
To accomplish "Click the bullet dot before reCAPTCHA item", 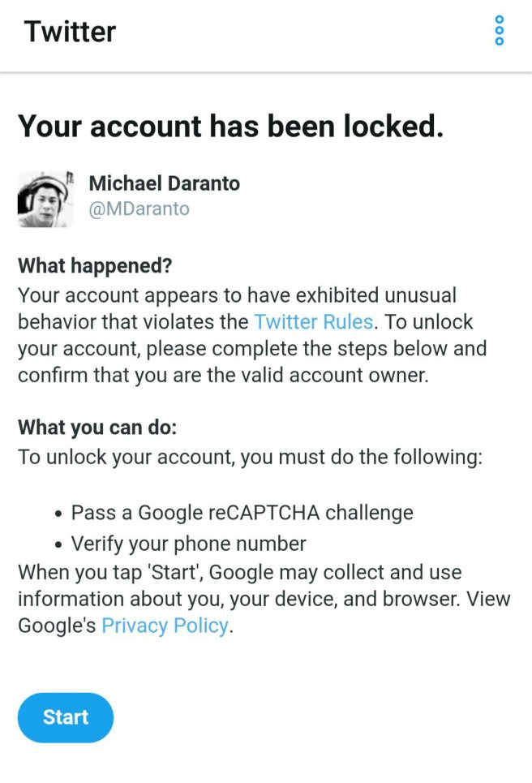I will point(58,514).
